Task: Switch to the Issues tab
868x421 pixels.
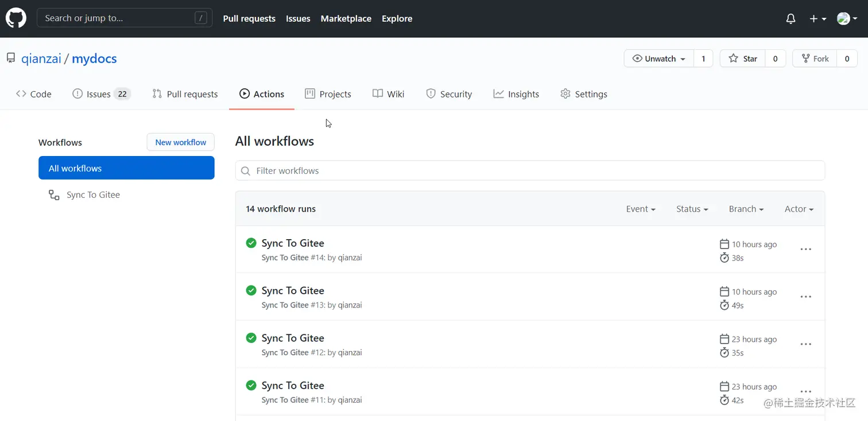Action: pos(102,94)
